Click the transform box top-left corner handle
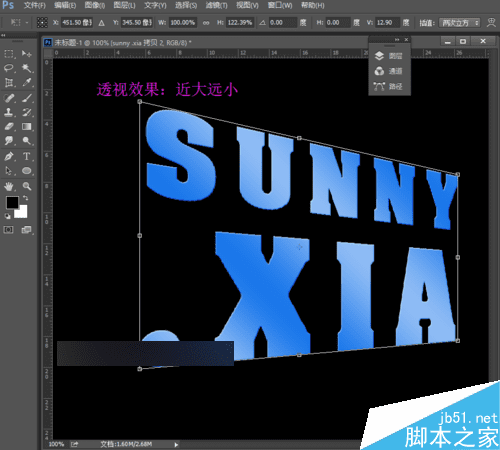The image size is (500, 450). (x=140, y=102)
